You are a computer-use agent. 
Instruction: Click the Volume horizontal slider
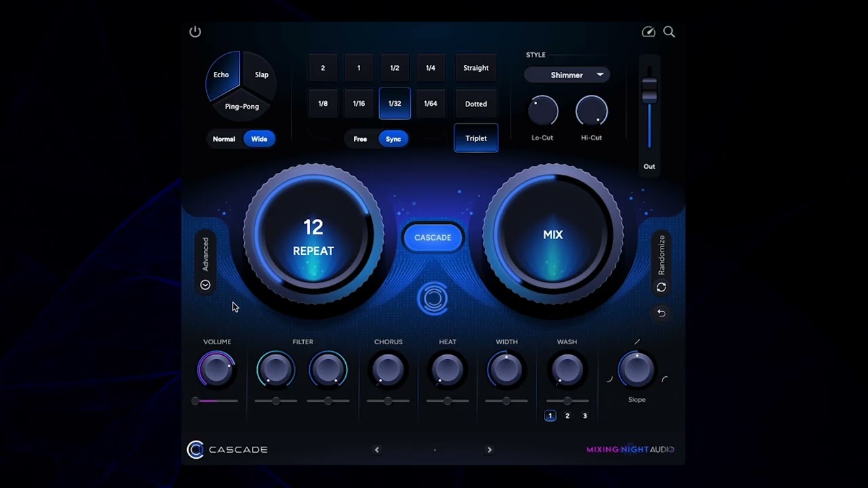(216, 401)
